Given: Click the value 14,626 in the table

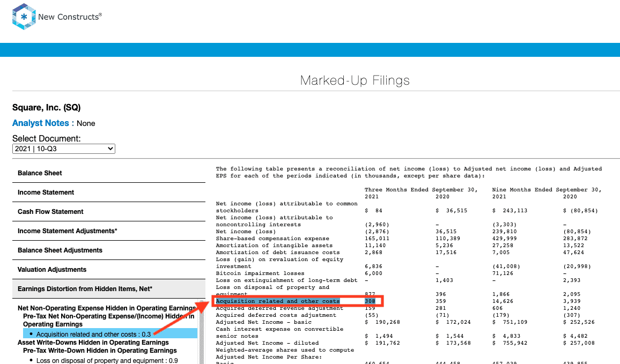Looking at the screenshot, I should (503, 301).
